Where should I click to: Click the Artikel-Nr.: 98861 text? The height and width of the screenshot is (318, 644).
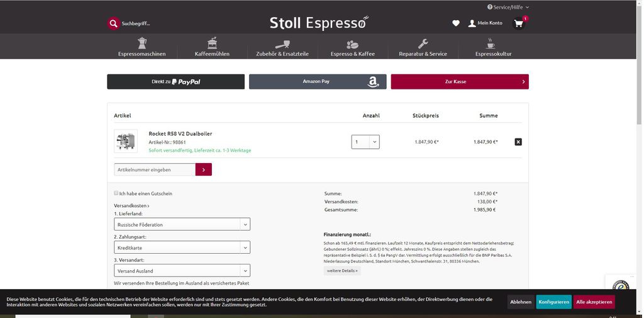point(167,142)
